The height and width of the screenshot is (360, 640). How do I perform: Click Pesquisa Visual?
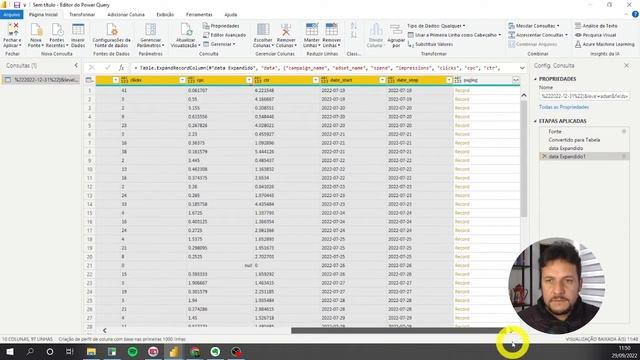coord(596,35)
